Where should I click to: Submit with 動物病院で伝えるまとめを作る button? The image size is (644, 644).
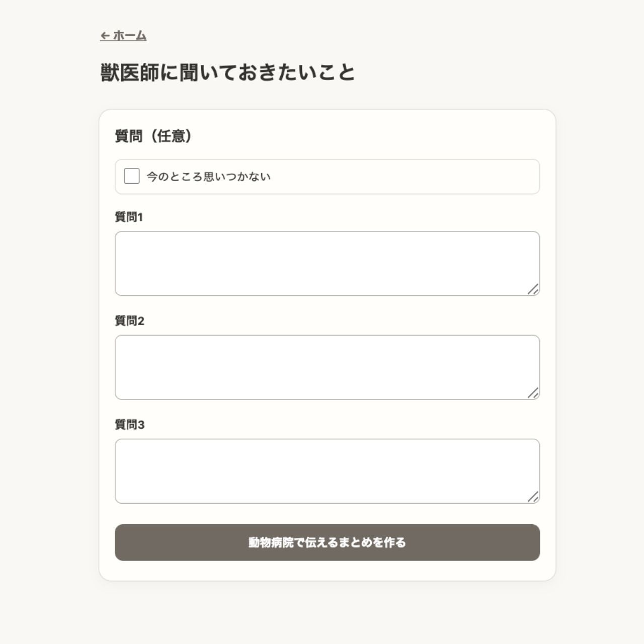tap(327, 542)
